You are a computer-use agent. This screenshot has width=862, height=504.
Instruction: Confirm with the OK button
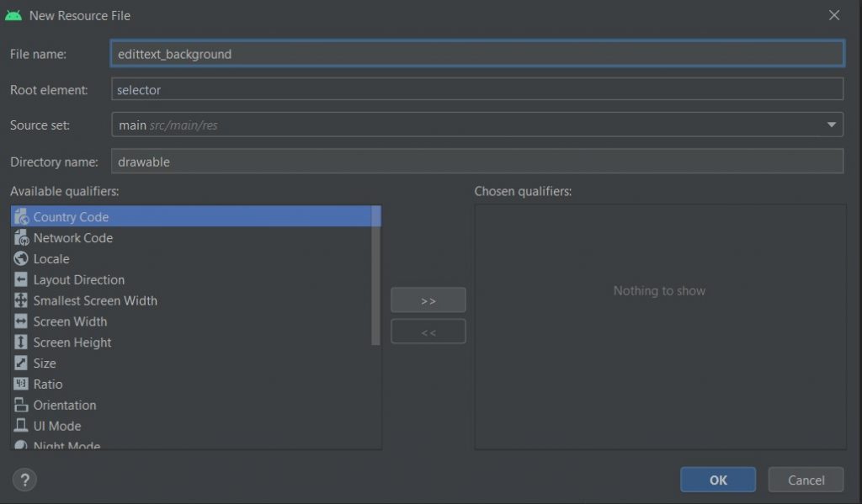click(718, 480)
